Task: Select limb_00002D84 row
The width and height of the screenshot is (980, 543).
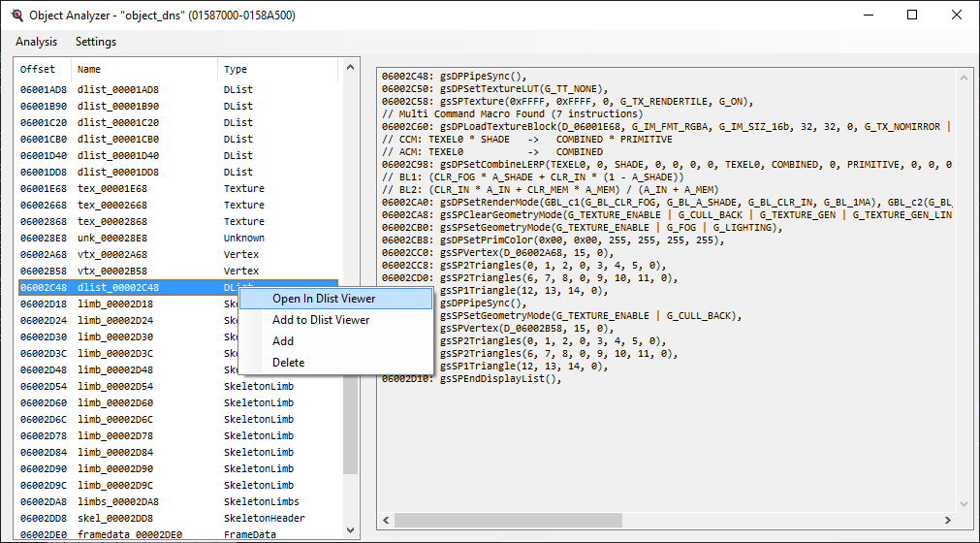Action: [178, 453]
